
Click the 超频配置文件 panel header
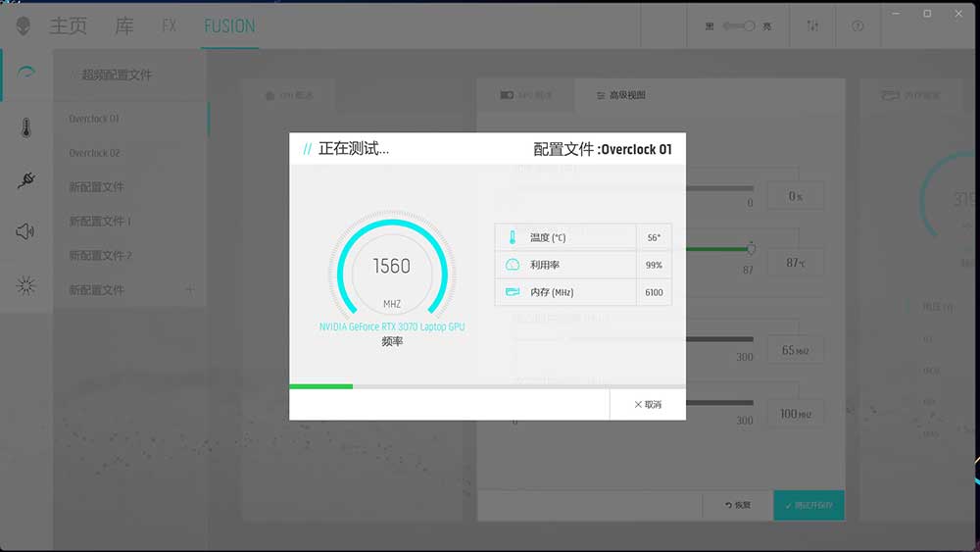[117, 75]
